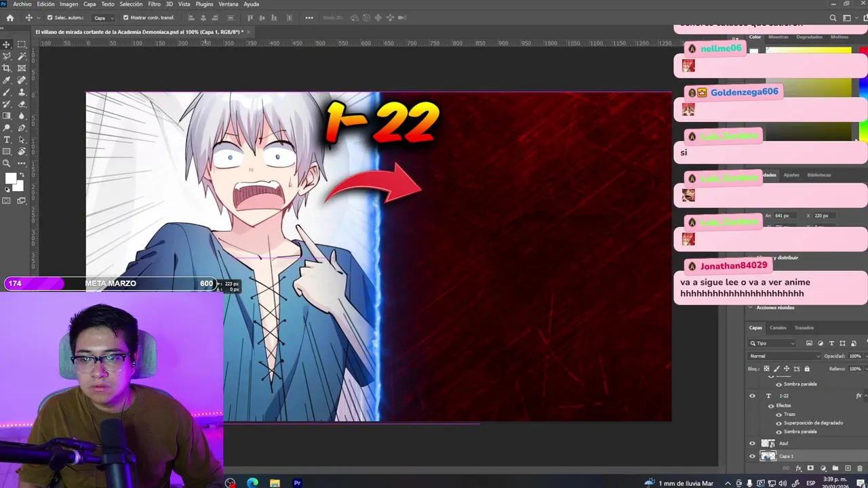Select the Eraser tool
Image resolution: width=868 pixels, height=488 pixels.
point(22,104)
